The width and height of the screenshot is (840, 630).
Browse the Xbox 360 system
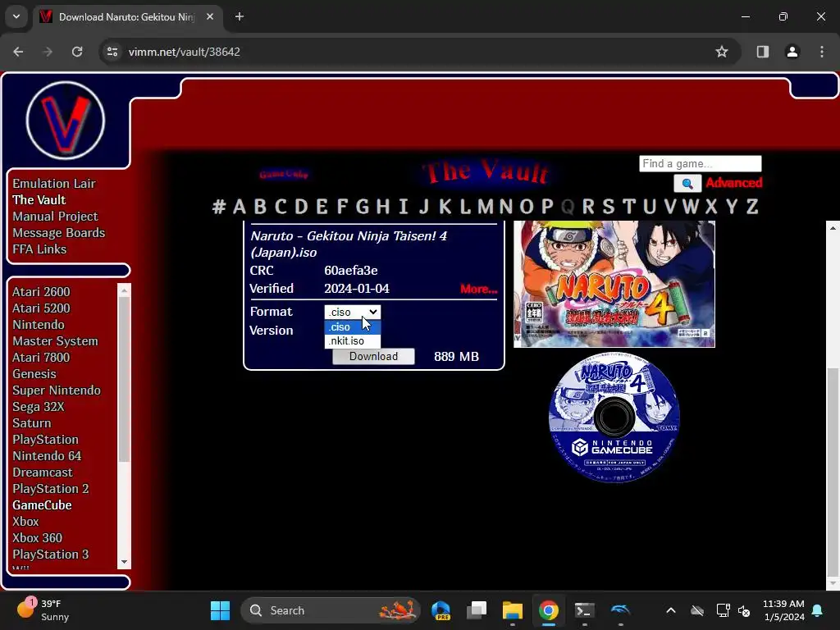click(37, 538)
